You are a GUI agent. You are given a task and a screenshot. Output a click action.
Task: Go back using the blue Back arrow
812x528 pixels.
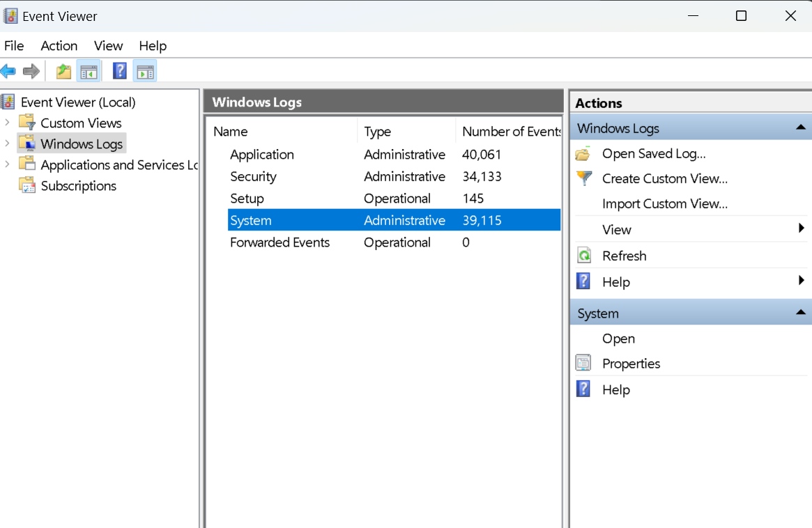[8, 72]
